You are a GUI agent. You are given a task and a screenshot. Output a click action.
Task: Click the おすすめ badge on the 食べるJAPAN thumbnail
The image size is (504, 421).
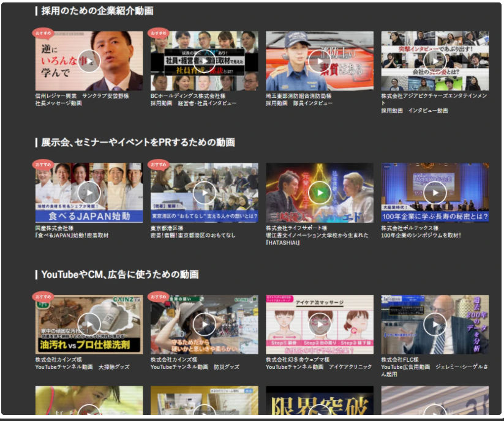[x=42, y=165]
